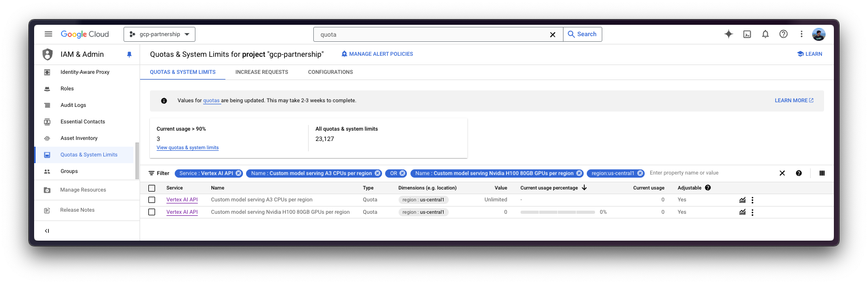Open Identity-Aware Proxy in the sidebar
This screenshot has width=868, height=284.
click(x=85, y=72)
